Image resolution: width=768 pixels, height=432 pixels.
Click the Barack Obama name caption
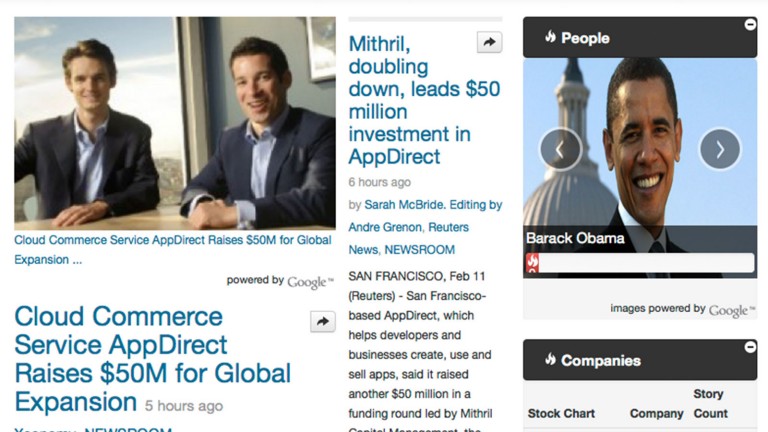[x=575, y=239]
